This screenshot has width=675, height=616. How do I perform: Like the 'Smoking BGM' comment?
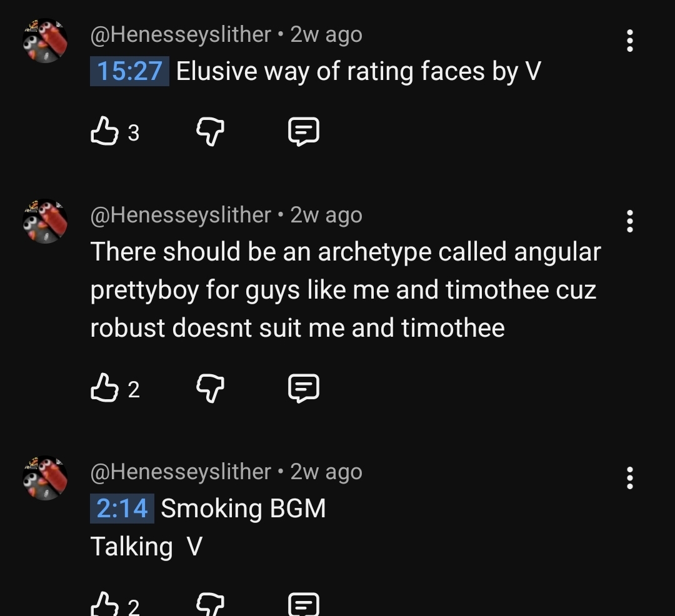pyautogui.click(x=104, y=604)
